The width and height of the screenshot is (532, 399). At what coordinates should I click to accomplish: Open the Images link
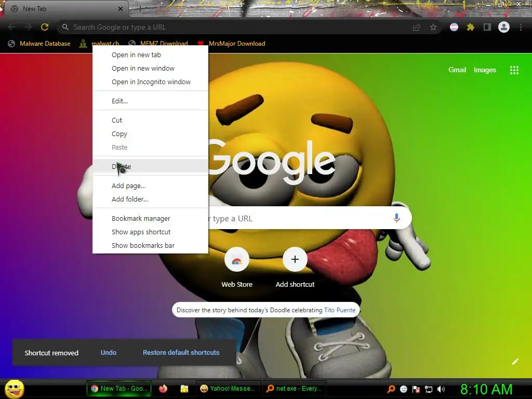pos(485,70)
